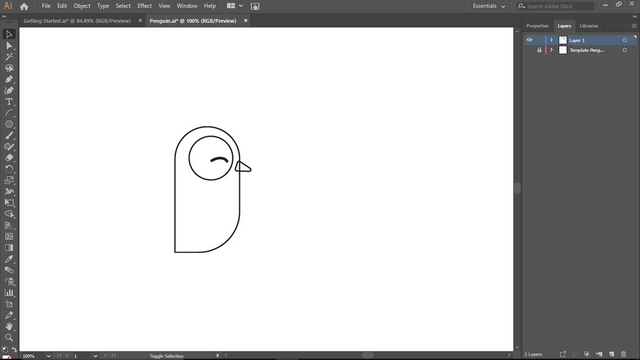The image size is (640, 360).
Task: Switch to Getting Started.ai document tab
Action: pos(77,21)
